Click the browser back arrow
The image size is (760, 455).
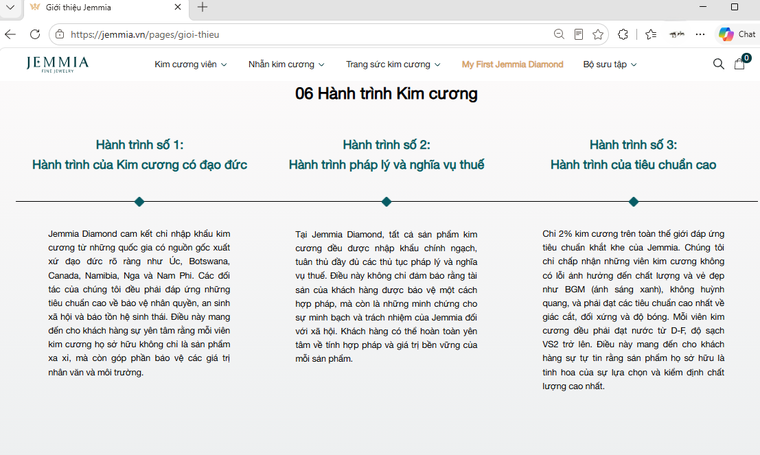pos(10,34)
